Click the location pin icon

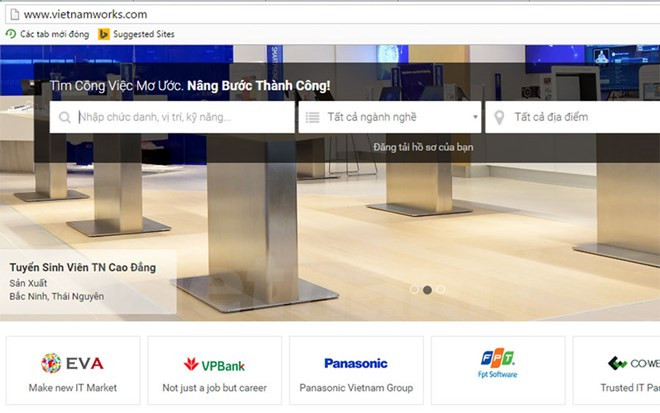[x=499, y=118]
